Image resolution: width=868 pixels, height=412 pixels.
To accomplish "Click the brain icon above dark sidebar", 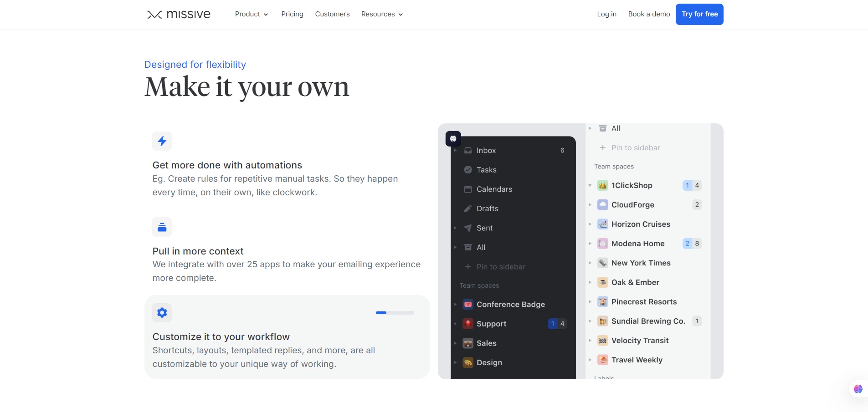I will (x=453, y=138).
